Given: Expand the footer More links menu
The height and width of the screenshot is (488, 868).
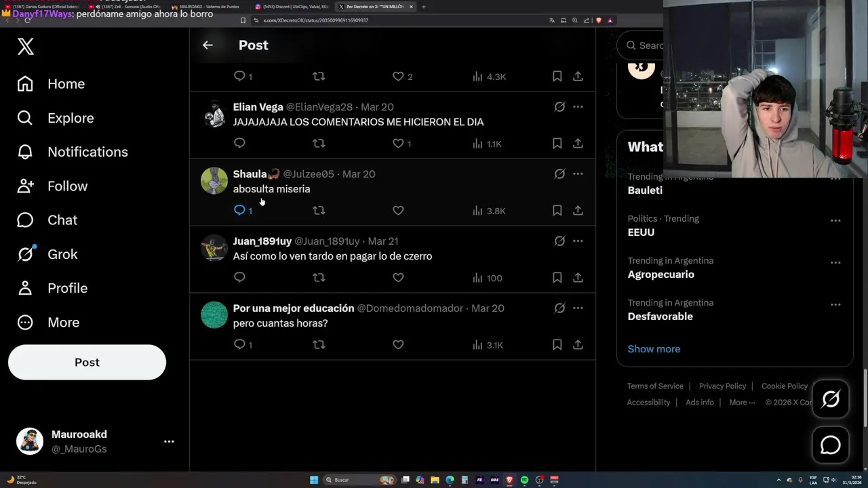Looking at the screenshot, I should 742,402.
